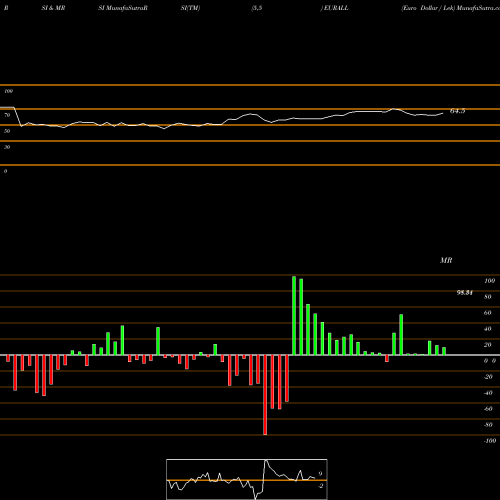
Task: Click the SI MunafaSutraR header text
Action: pos(123,8)
